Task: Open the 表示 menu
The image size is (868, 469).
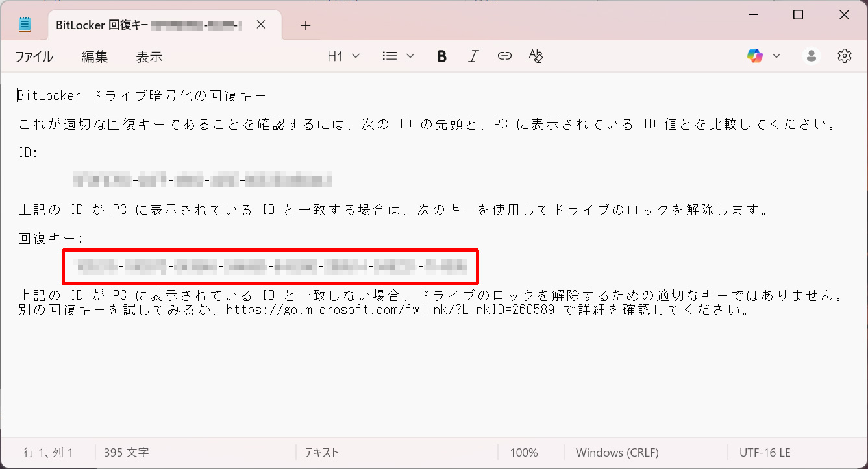Action: (149, 56)
